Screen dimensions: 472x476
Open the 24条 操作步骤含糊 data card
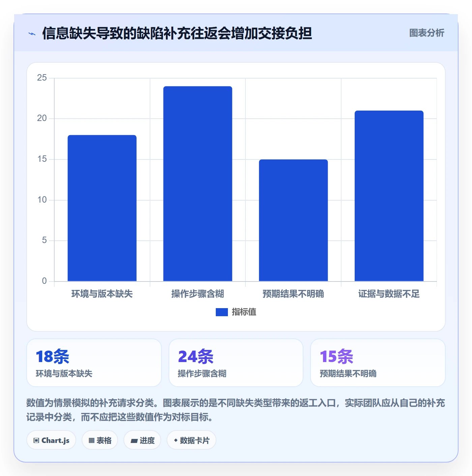(236, 363)
